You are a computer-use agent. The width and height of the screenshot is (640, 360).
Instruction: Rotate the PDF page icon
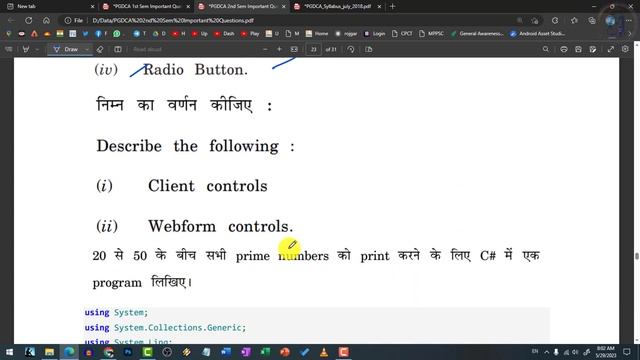pyautogui.click(x=351, y=49)
